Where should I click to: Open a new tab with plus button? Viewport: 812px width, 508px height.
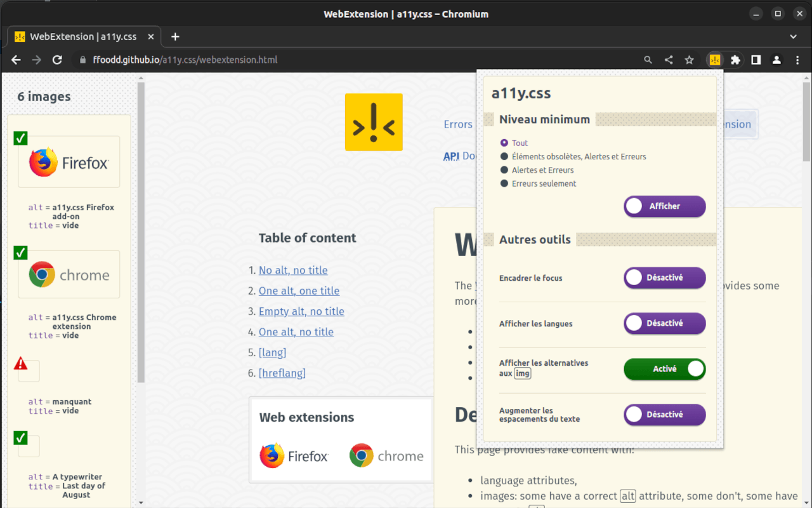point(176,37)
